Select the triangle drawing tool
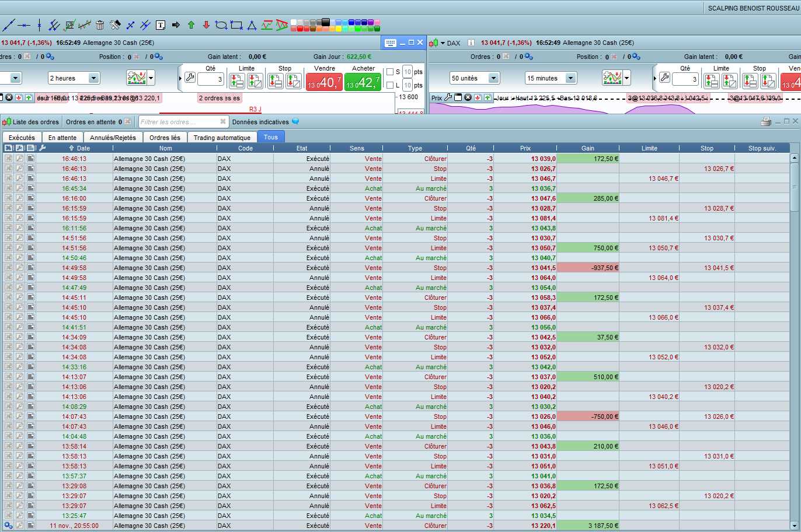This screenshot has width=801, height=532. coord(252,25)
